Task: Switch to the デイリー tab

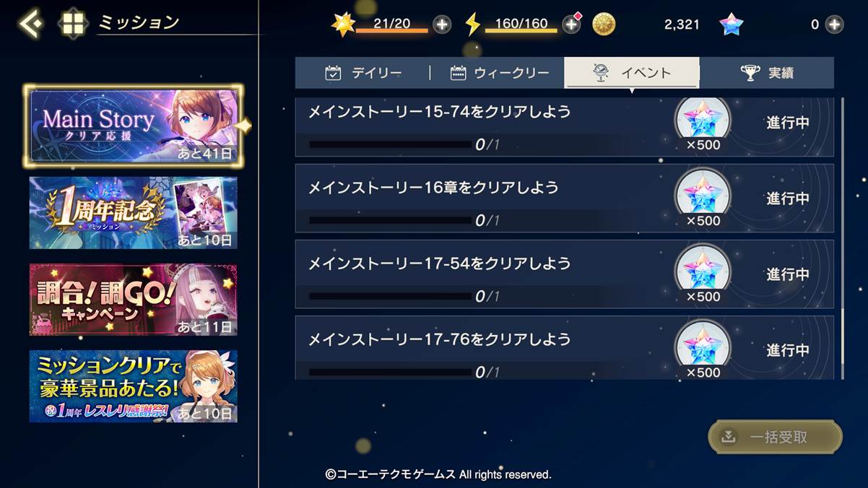Action: (363, 73)
